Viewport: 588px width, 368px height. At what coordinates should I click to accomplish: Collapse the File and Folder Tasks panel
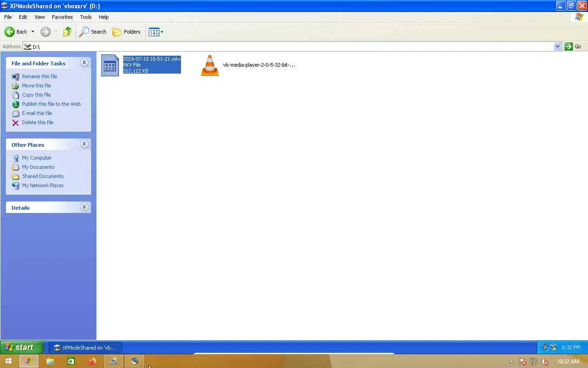click(84, 63)
